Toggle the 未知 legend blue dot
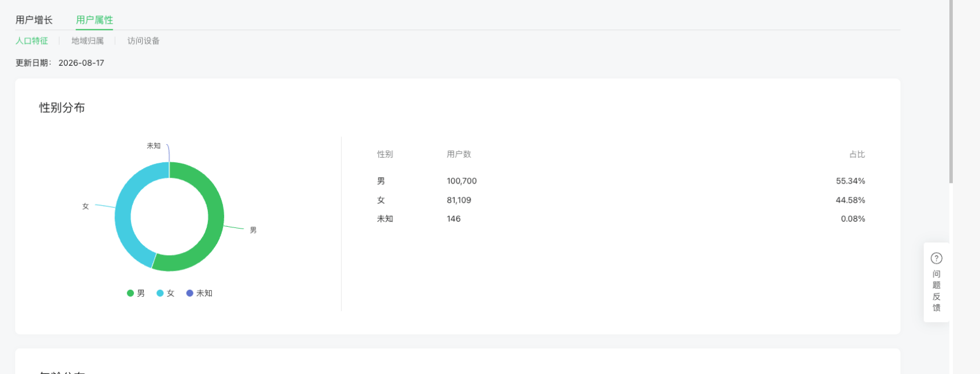This screenshot has width=980, height=374. [x=189, y=293]
